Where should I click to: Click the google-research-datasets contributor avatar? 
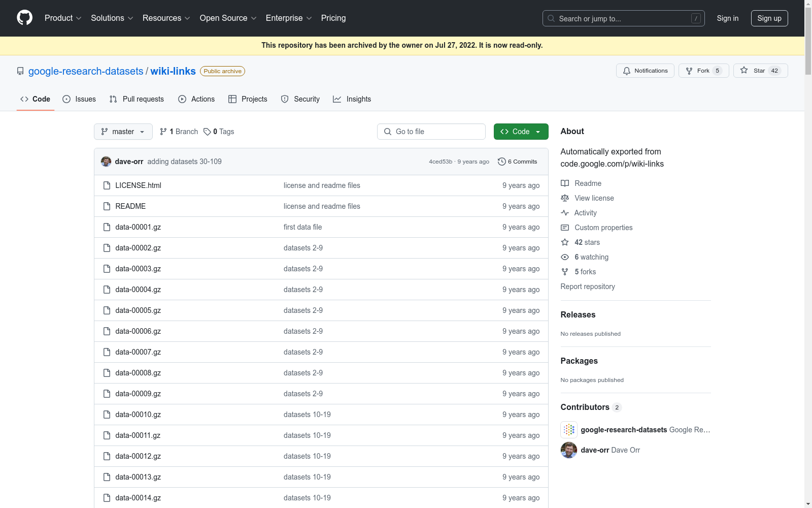click(x=569, y=430)
